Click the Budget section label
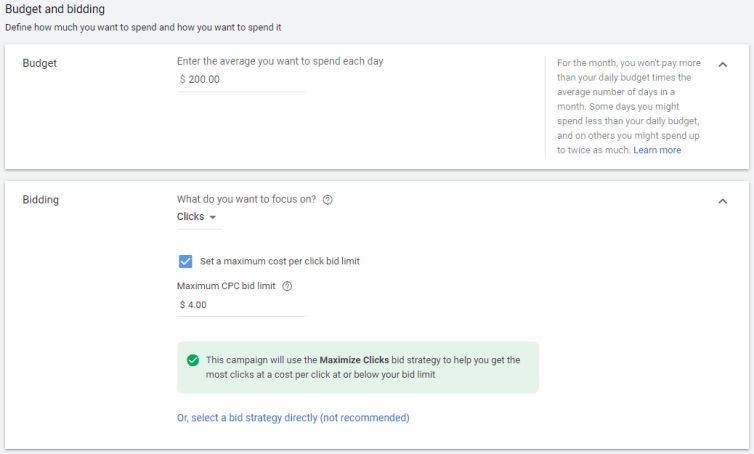 click(x=39, y=63)
